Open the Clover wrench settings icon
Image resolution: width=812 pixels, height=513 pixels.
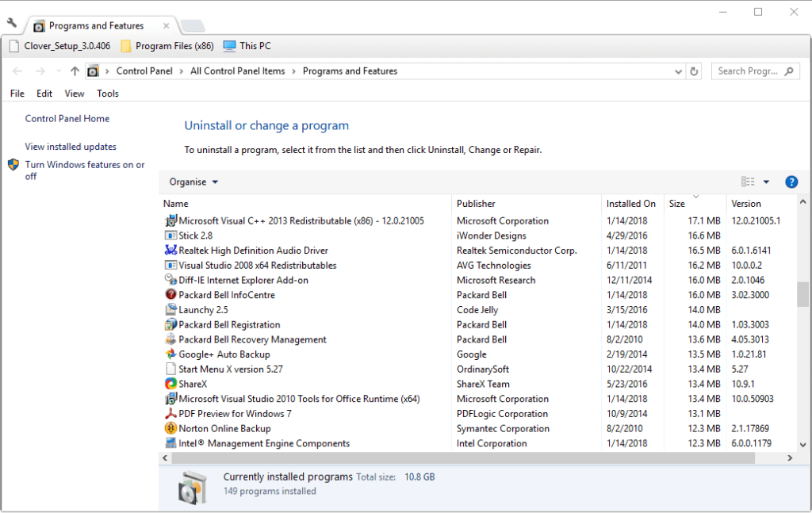(x=12, y=23)
